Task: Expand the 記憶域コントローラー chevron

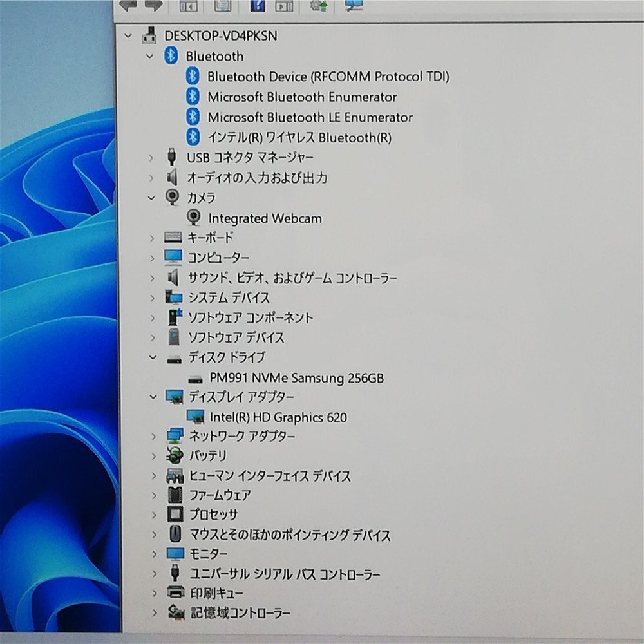Action: [155, 613]
